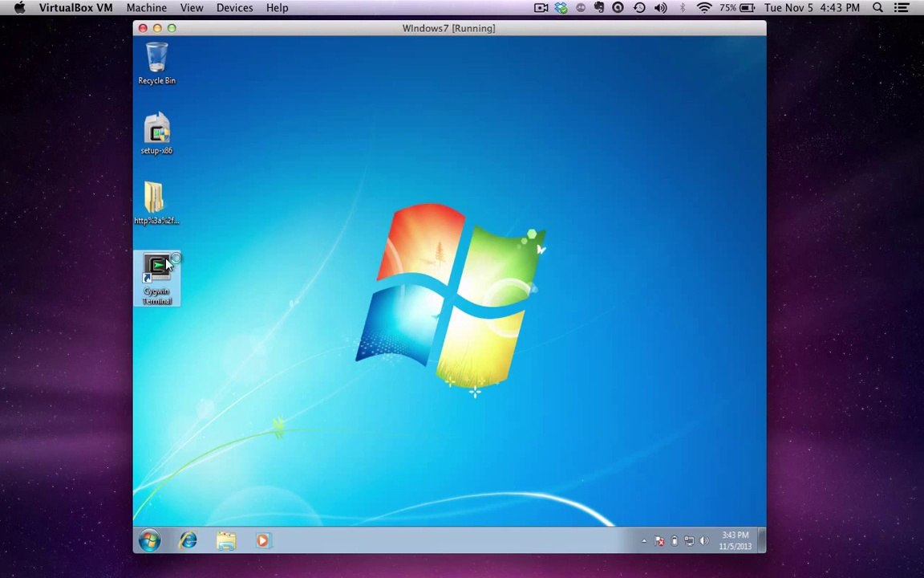924x578 pixels.
Task: Click the Show Desktop strip in taskbar
Action: coord(761,540)
